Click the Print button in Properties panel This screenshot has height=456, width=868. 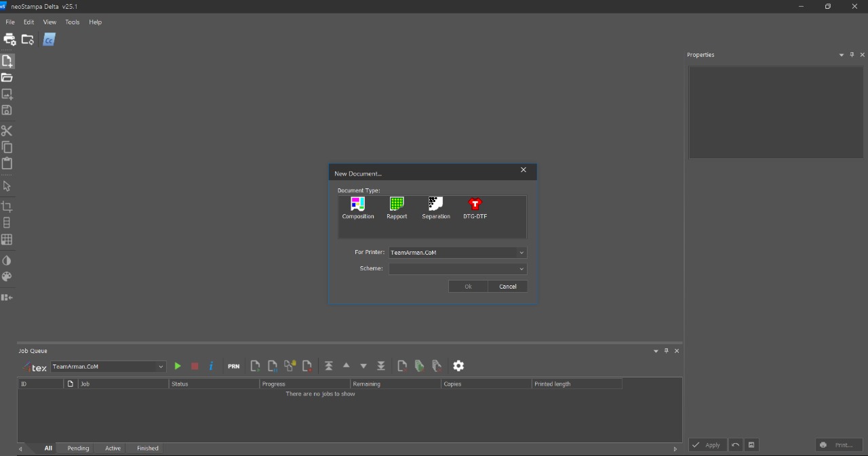(x=839, y=445)
